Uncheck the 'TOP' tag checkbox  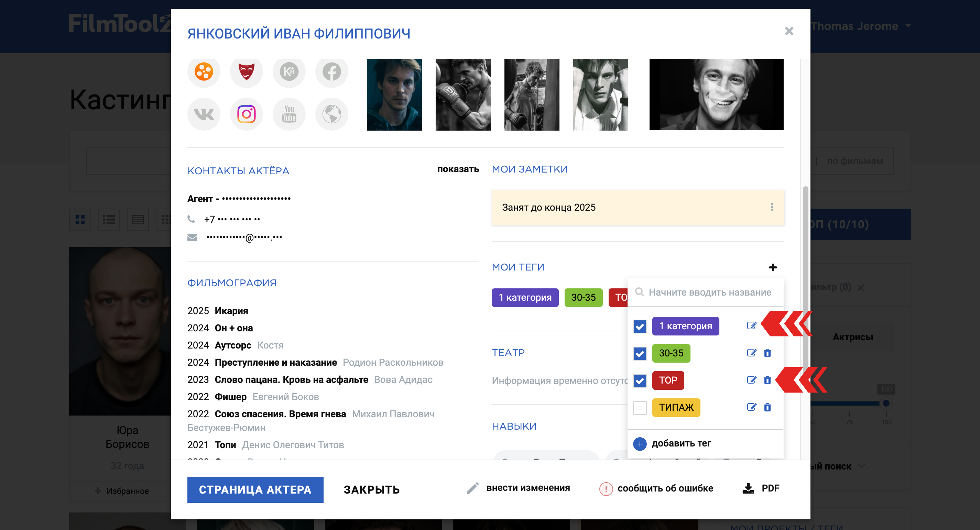tap(640, 380)
